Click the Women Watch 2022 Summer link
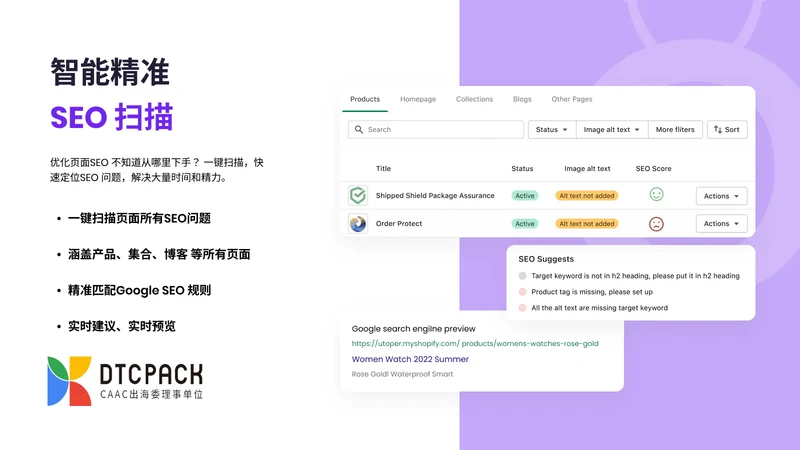Viewport: 800px width, 450px height. click(410, 359)
